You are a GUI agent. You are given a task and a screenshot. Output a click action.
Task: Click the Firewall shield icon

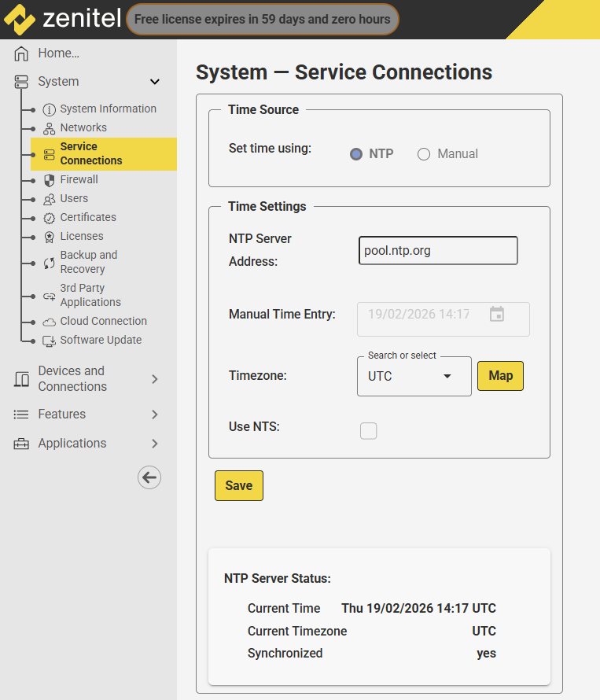pos(50,180)
